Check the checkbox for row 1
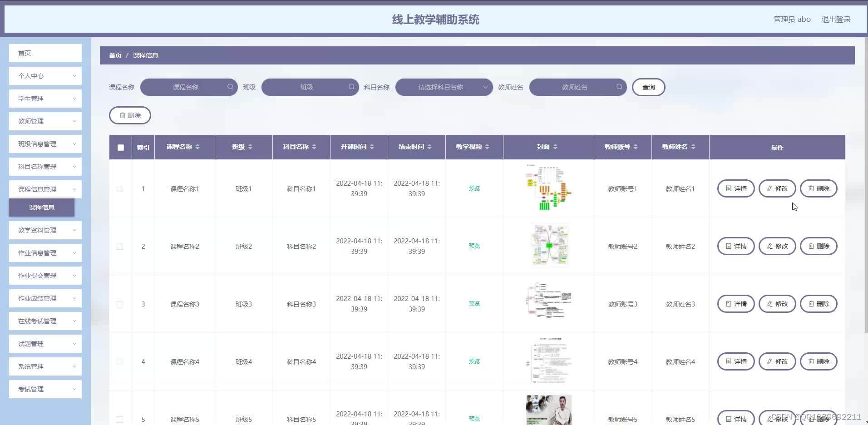 [120, 189]
